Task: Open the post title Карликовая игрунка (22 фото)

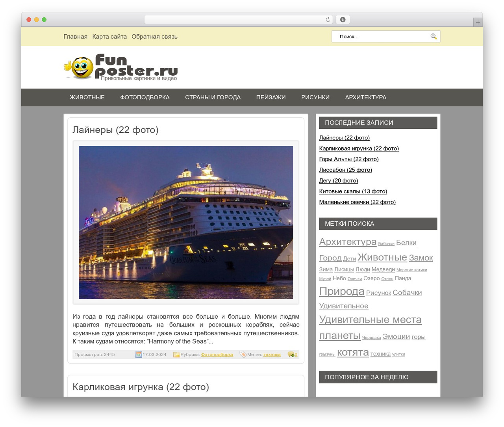Action: (x=141, y=387)
